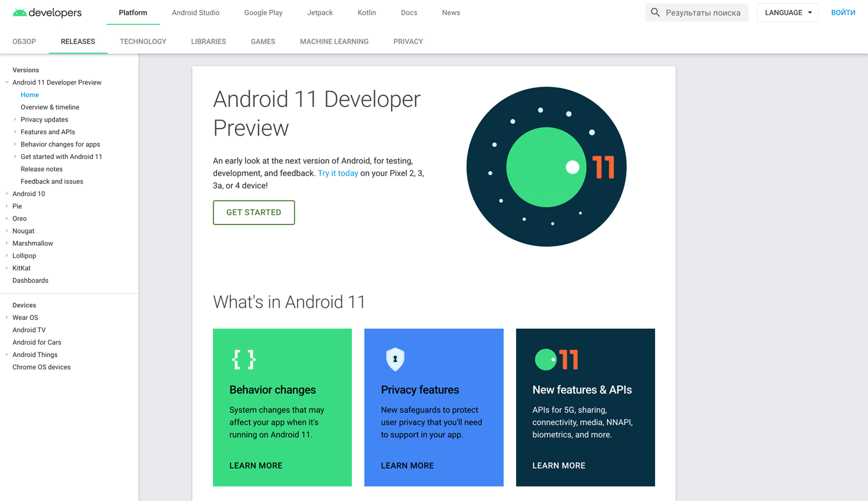
Task: Open the Android Studio menu item
Action: [196, 12]
